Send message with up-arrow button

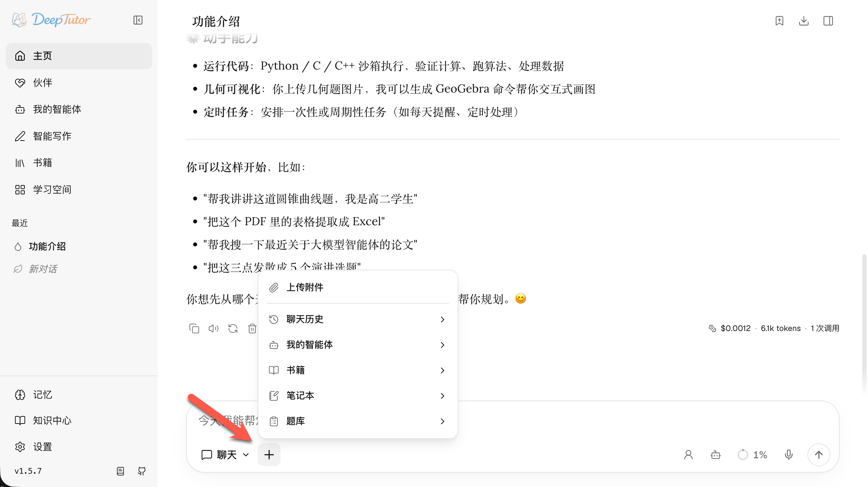(x=819, y=455)
